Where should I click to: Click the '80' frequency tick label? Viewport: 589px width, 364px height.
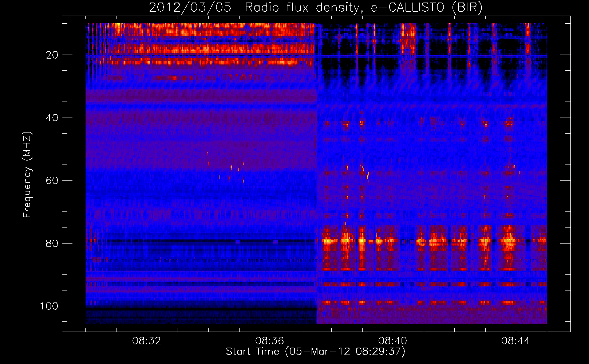pyautogui.click(x=52, y=243)
